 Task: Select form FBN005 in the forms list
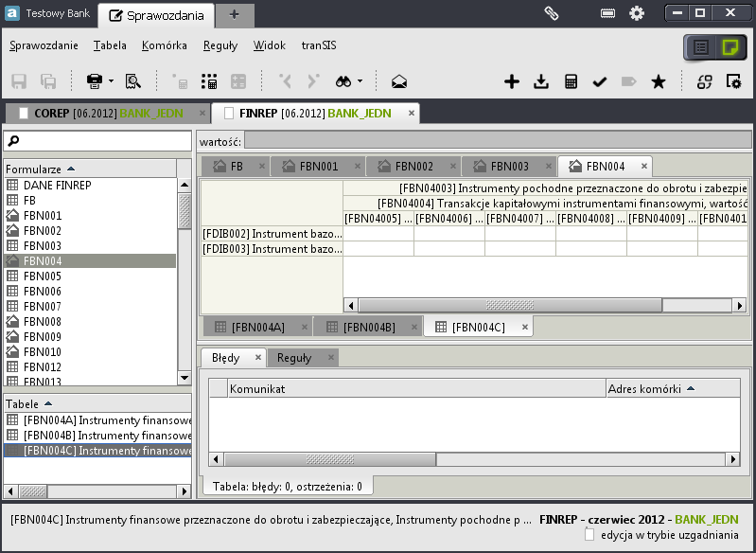(90, 276)
